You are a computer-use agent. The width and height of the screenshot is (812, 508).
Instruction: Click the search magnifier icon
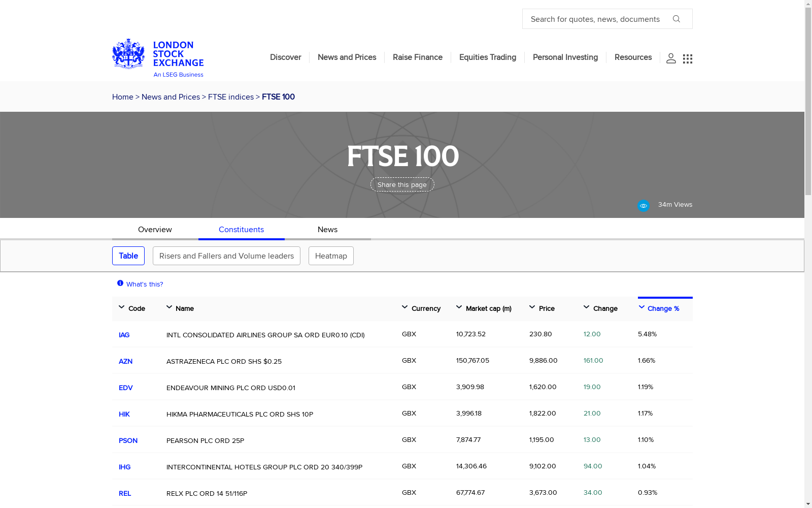pos(676,19)
